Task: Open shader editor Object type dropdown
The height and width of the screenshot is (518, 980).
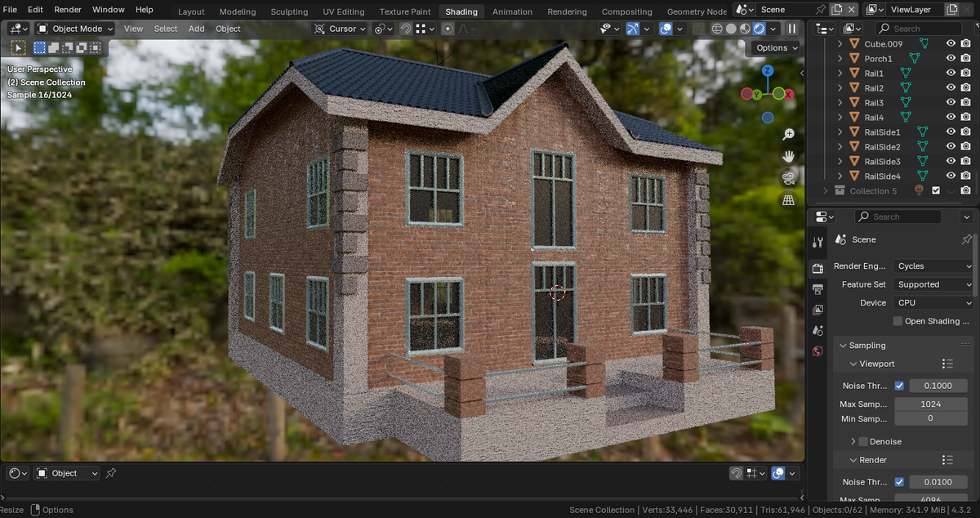Action: [67, 473]
